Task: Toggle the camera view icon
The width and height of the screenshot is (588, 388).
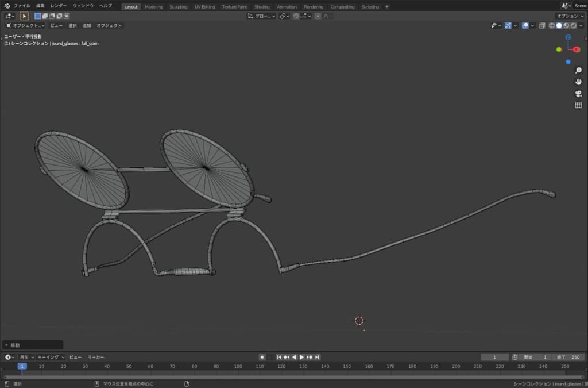Action: (x=578, y=94)
